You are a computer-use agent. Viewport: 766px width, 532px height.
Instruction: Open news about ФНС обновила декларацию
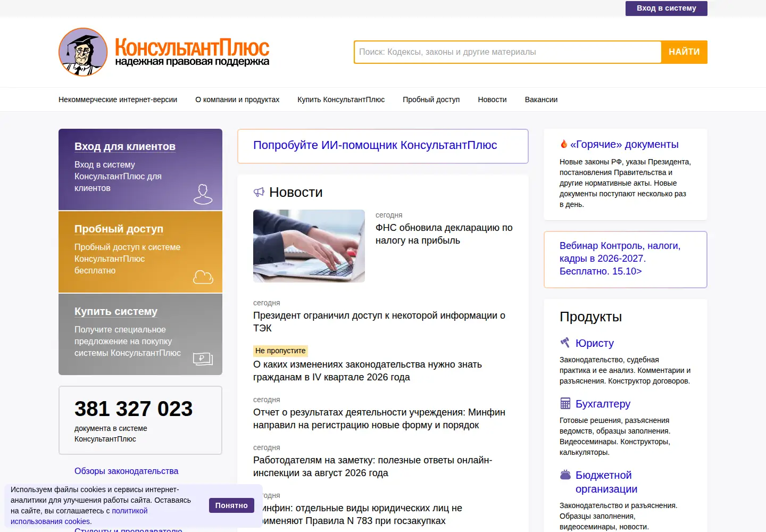point(444,234)
